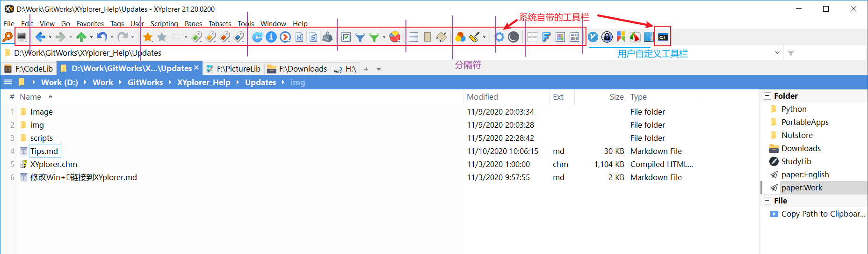Open Configuration via the blue gear icon
This screenshot has width=868, height=254.
tap(499, 37)
